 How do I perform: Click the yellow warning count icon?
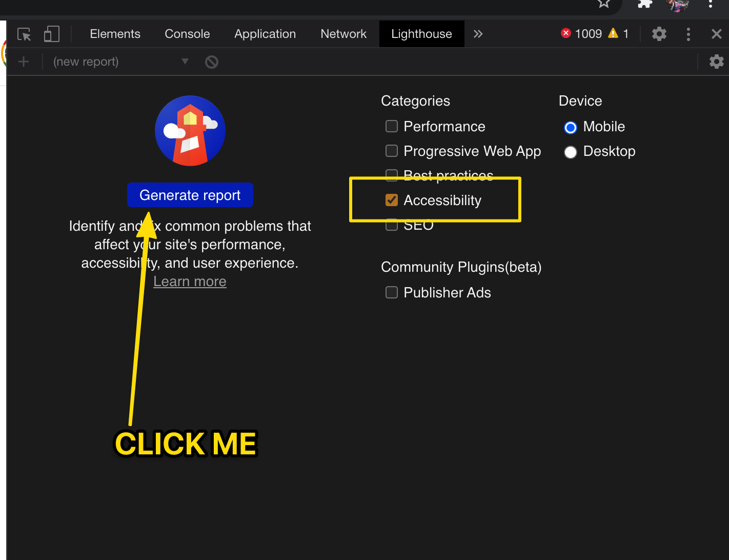point(613,33)
